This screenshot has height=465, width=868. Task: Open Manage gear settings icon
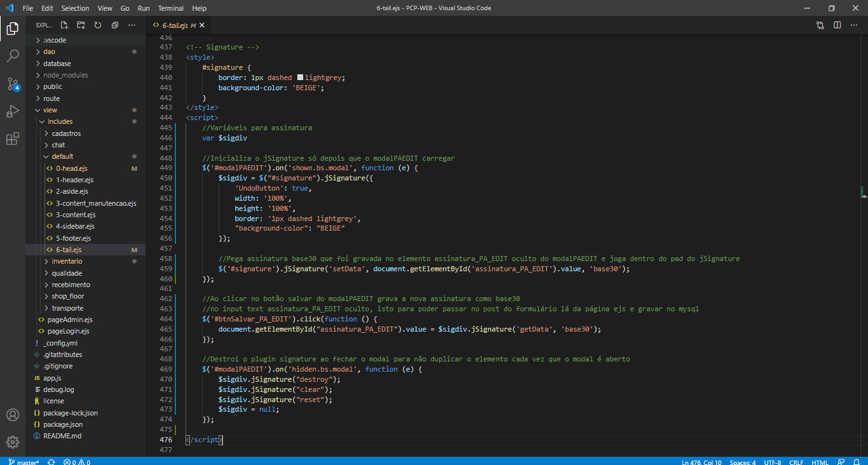13,441
